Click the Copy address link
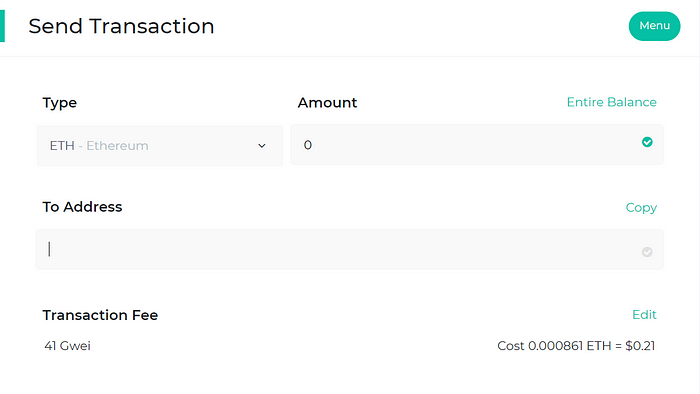The width and height of the screenshot is (700, 394). [x=641, y=208]
